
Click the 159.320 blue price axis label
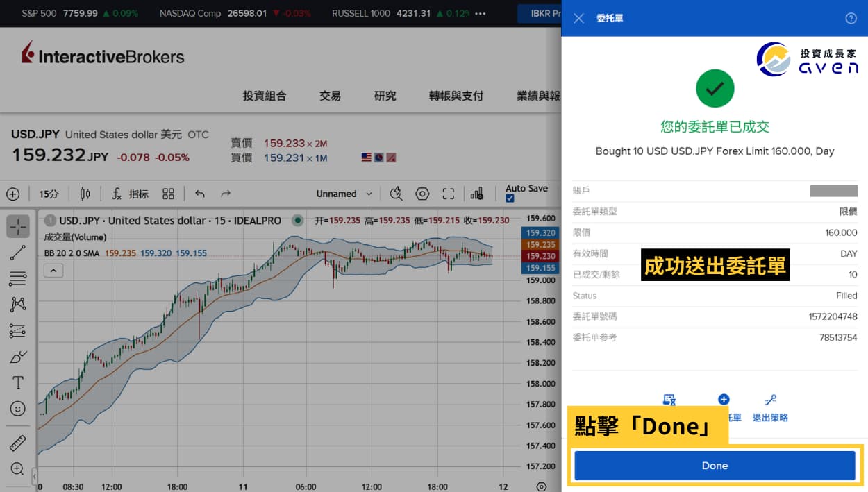click(541, 233)
